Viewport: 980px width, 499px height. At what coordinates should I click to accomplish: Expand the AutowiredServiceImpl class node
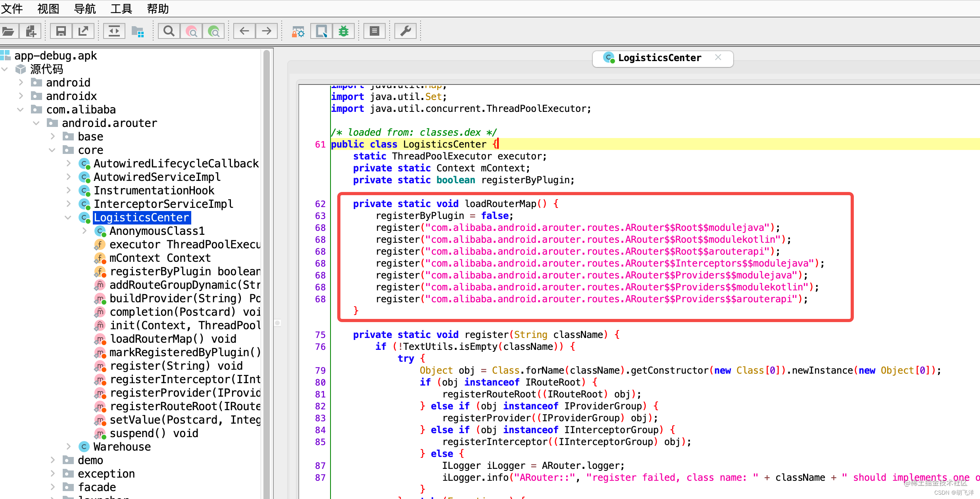click(x=68, y=177)
